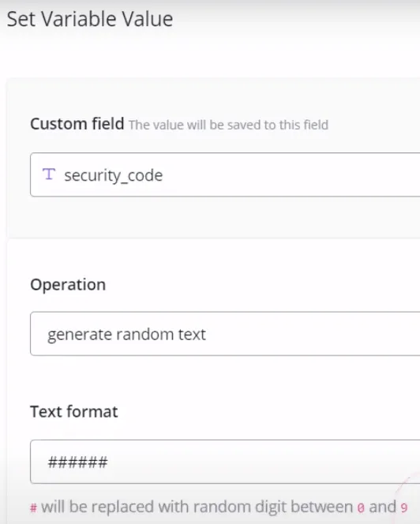
Task: Place cursor in the ###### format text
Action: (x=77, y=462)
